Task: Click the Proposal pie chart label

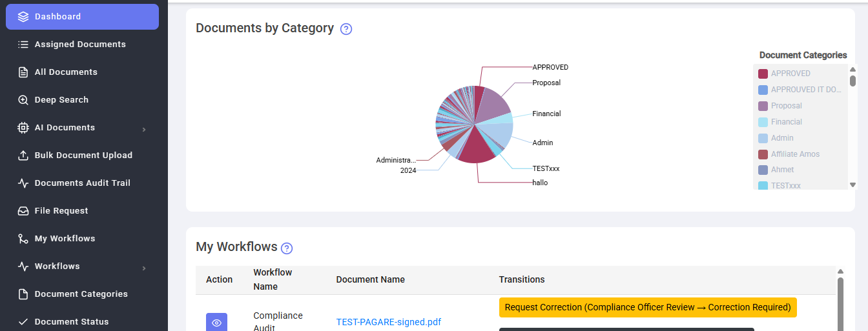Action: [x=546, y=83]
